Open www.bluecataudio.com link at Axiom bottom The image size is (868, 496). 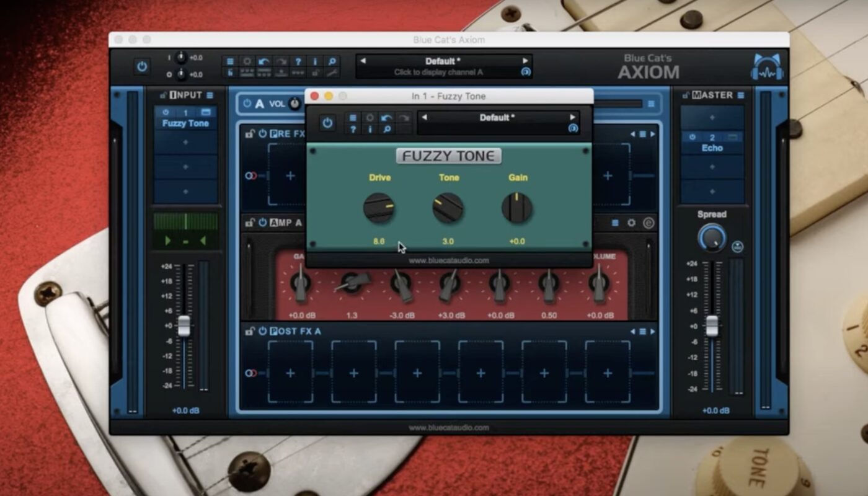449,427
